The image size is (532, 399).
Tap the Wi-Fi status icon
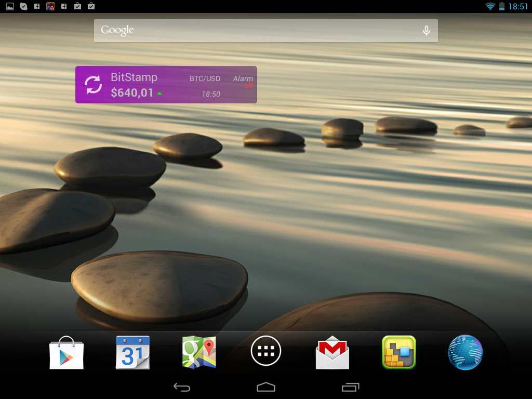click(490, 6)
